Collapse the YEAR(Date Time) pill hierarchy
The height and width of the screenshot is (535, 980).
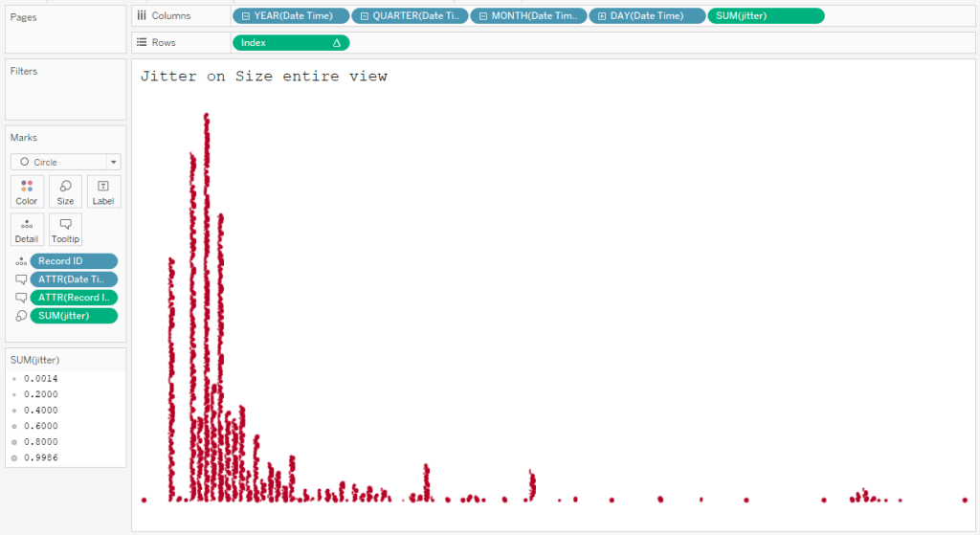pos(246,16)
